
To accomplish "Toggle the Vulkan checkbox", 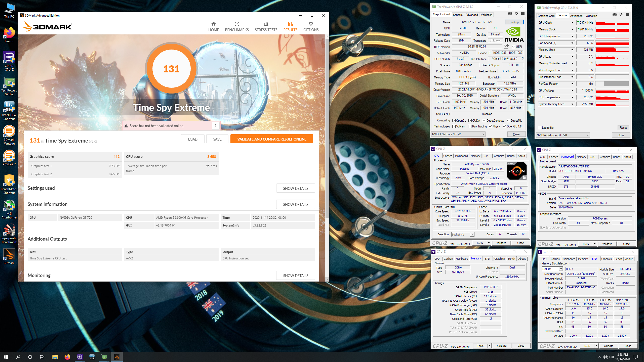I will [x=454, y=126].
